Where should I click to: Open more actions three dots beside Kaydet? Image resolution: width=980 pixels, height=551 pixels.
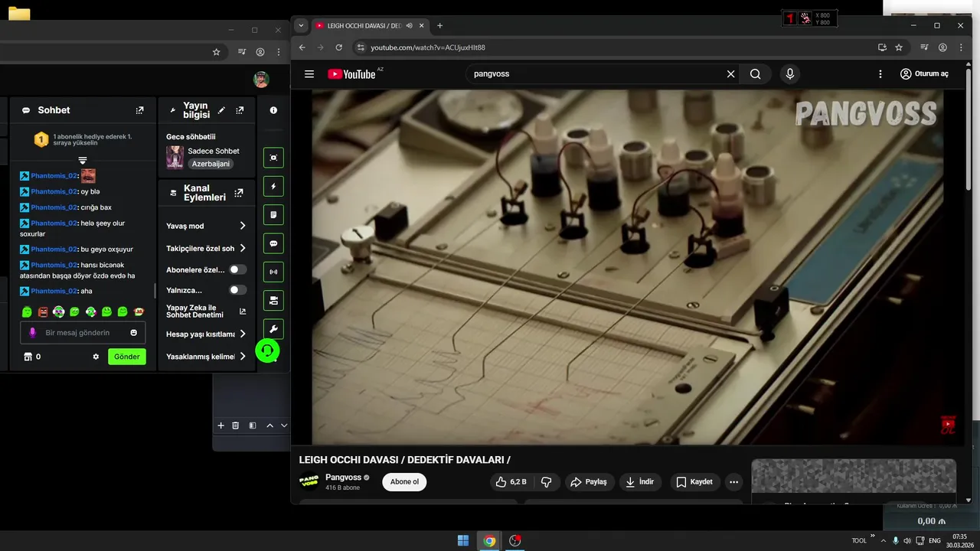tap(734, 482)
